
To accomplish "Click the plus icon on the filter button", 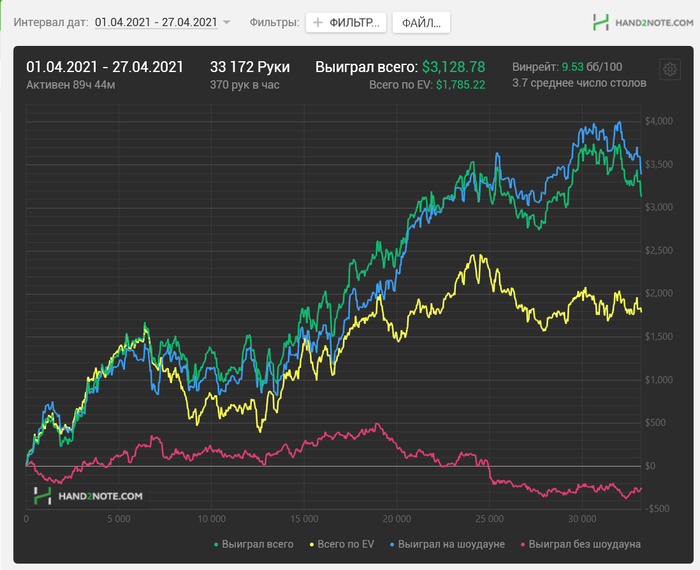I will pos(317,23).
